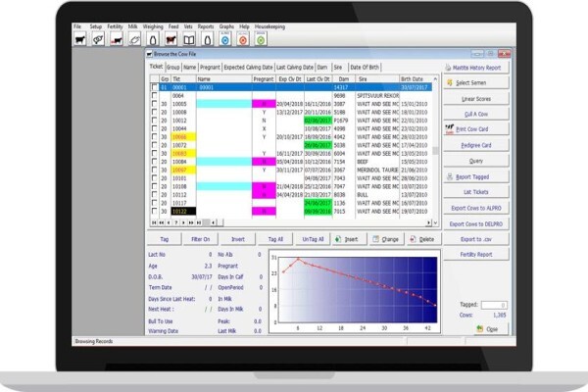The height and width of the screenshot is (392, 588).
Task: Go to next page of records arrow
Action: click(191, 222)
